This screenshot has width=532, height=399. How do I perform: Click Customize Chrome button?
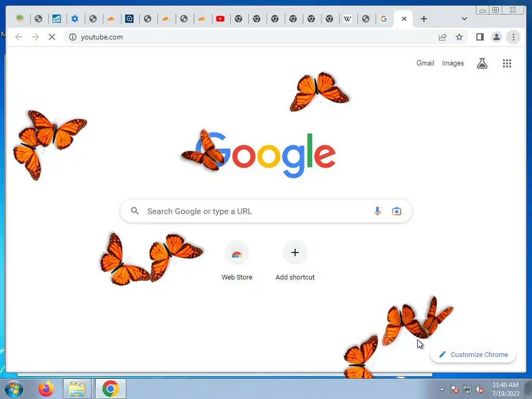tap(473, 354)
